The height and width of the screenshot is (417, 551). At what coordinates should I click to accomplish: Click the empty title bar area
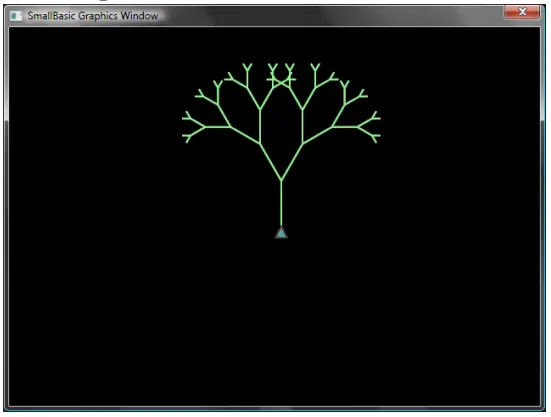pos(330,16)
